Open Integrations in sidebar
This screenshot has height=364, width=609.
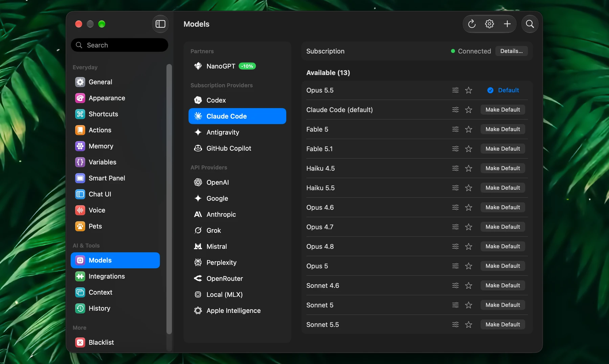(x=115, y=276)
